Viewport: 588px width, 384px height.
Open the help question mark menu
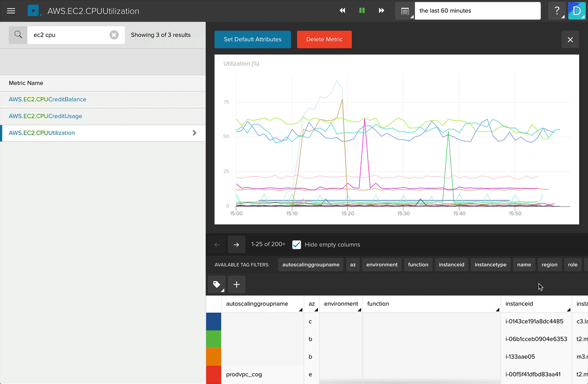coord(557,11)
